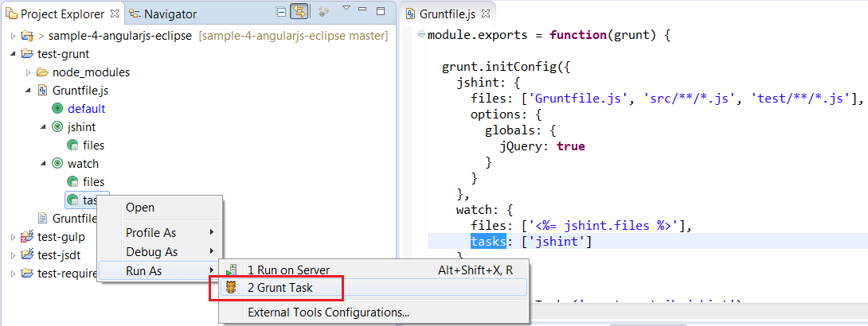Click the Run on Server icon
868x326 pixels.
pyautogui.click(x=232, y=270)
